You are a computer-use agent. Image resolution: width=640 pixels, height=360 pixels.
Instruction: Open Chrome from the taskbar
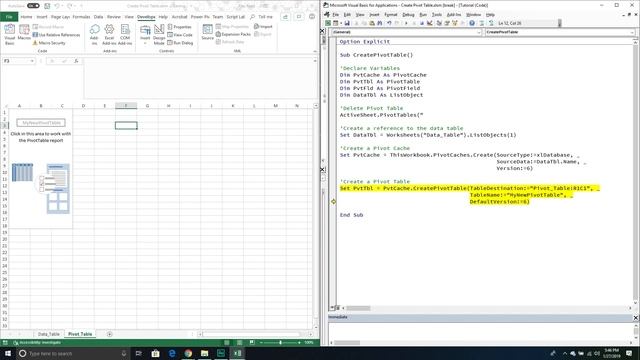click(188, 353)
